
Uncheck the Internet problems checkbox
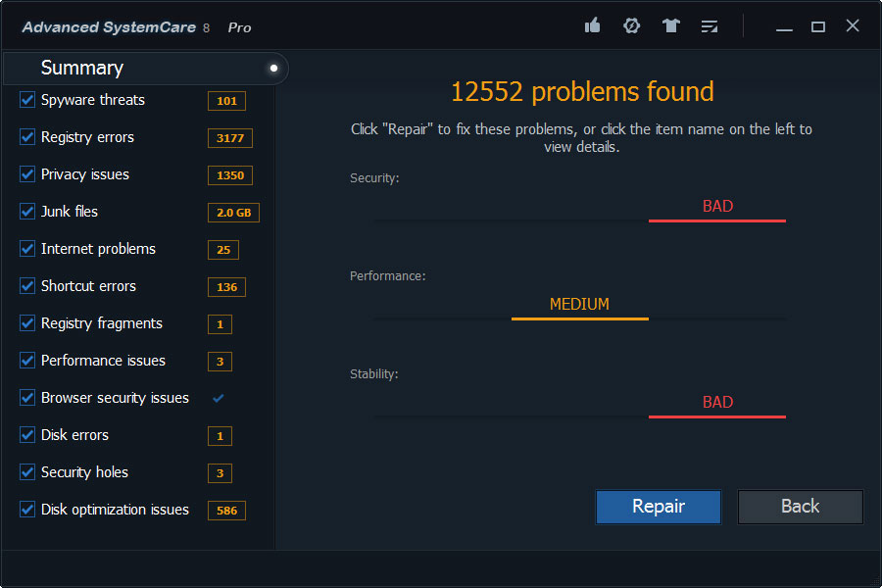coord(27,249)
